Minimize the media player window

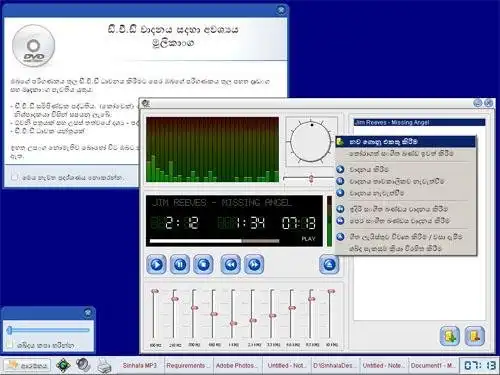point(478,103)
